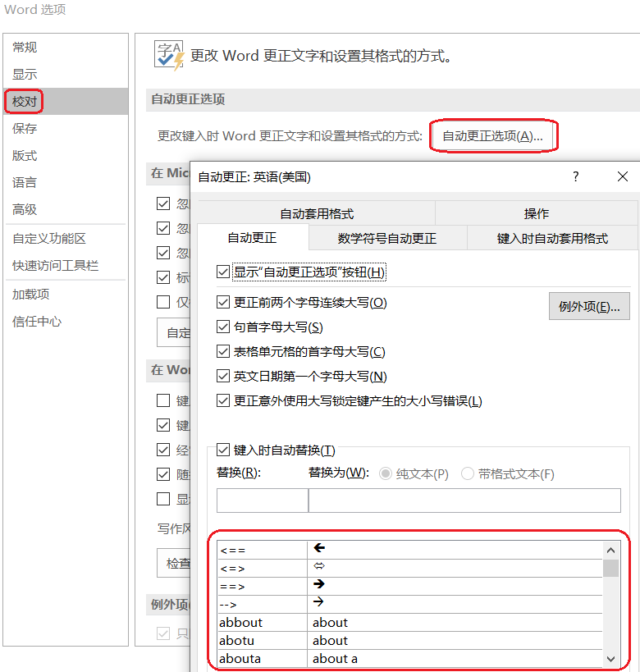640x672 pixels.
Task: Click the replacement list scrollbar thumb
Action: (611, 569)
